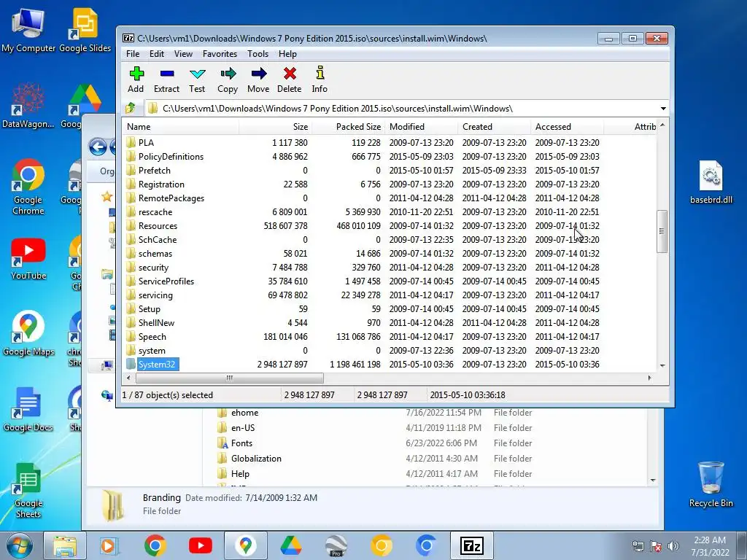
Task: Click the scroll-right arrow of the file list
Action: (x=650, y=378)
